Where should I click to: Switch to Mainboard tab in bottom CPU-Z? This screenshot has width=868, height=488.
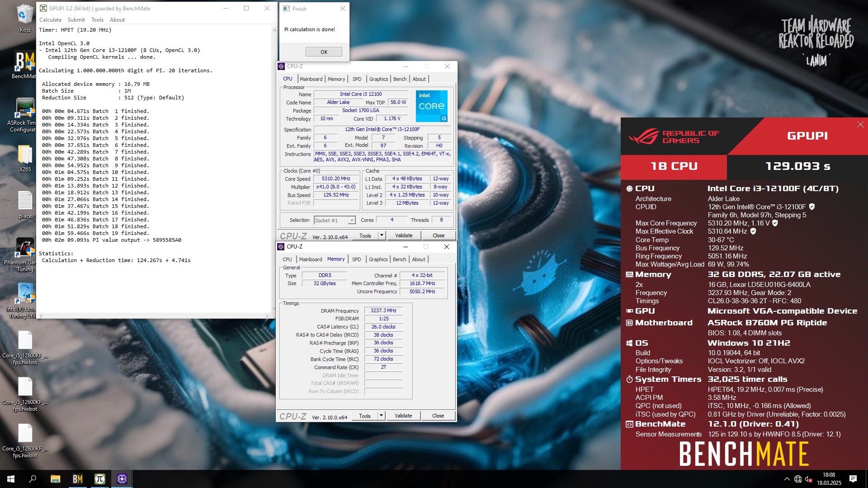click(x=311, y=259)
